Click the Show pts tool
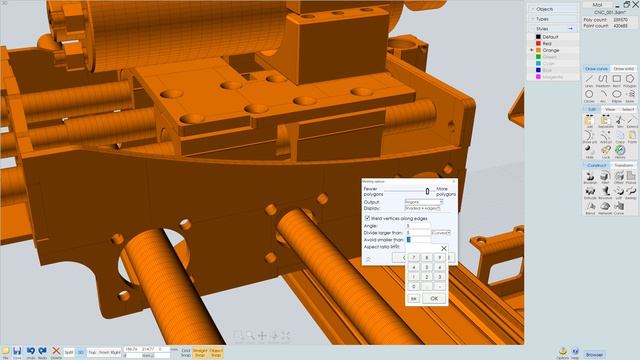This screenshot has height=360, width=640. [589, 137]
